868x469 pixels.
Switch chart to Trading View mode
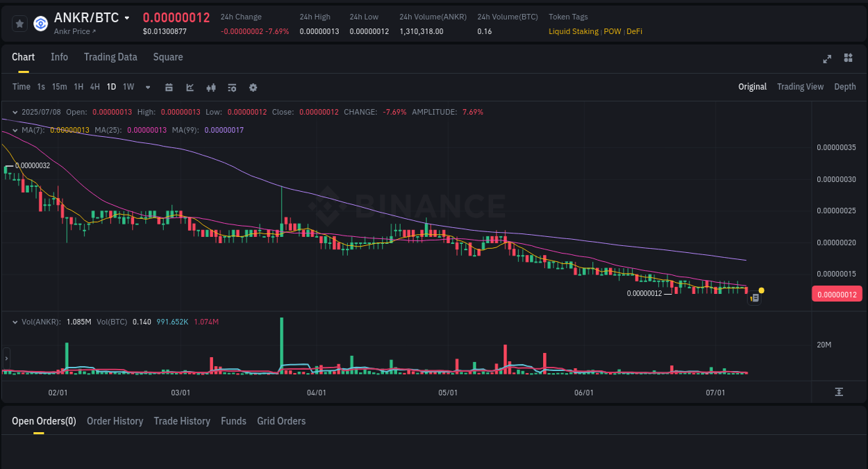800,87
